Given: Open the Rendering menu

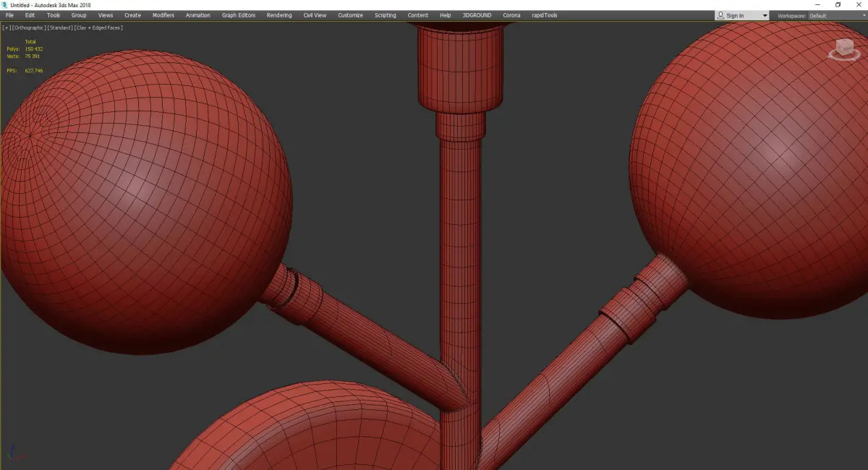Looking at the screenshot, I should click(x=279, y=15).
